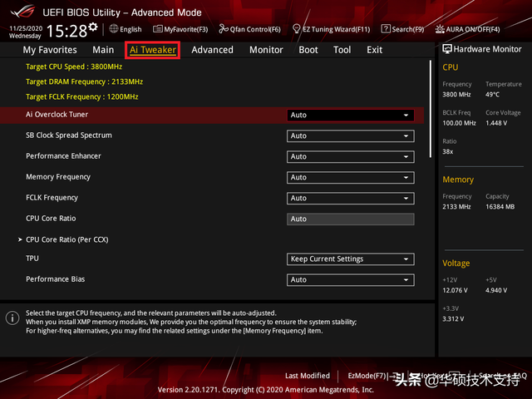Viewport: 532px width, 399px height.
Task: Click the Search question-mark icon
Action: 386,29
